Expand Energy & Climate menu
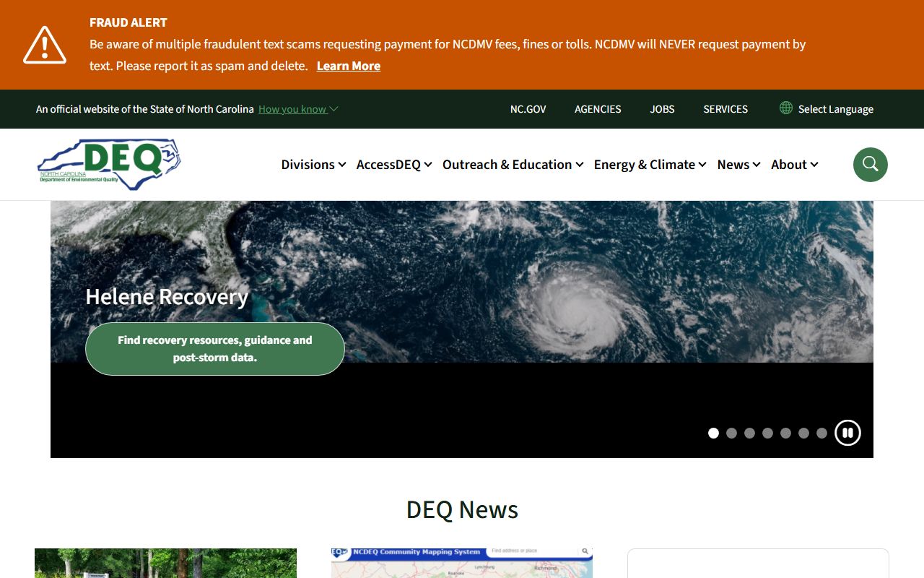 click(x=650, y=165)
